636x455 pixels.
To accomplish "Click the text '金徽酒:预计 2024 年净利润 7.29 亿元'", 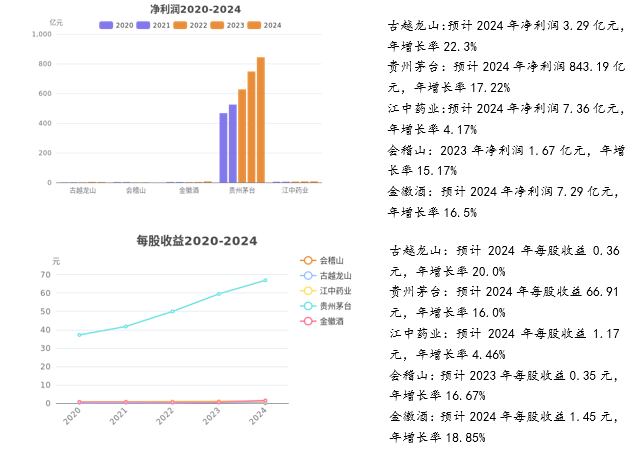I will tap(503, 191).
